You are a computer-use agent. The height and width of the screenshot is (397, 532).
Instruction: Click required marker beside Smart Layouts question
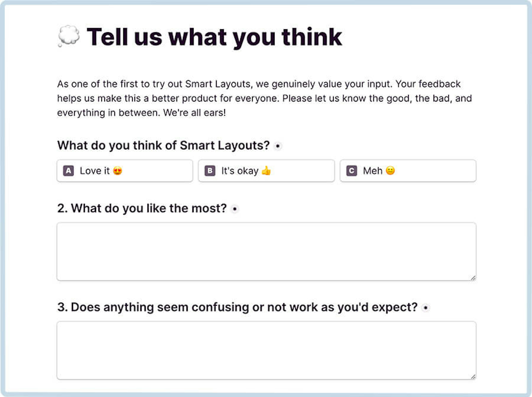point(278,146)
